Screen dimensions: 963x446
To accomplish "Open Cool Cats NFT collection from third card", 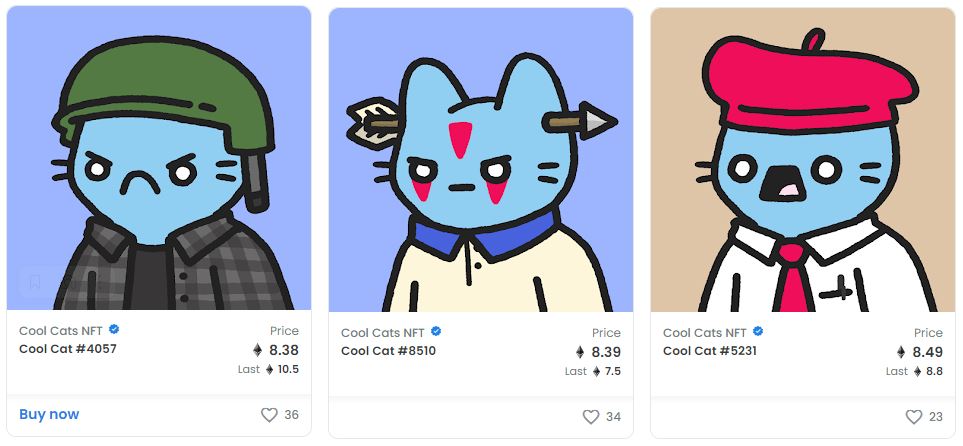I will (x=704, y=332).
